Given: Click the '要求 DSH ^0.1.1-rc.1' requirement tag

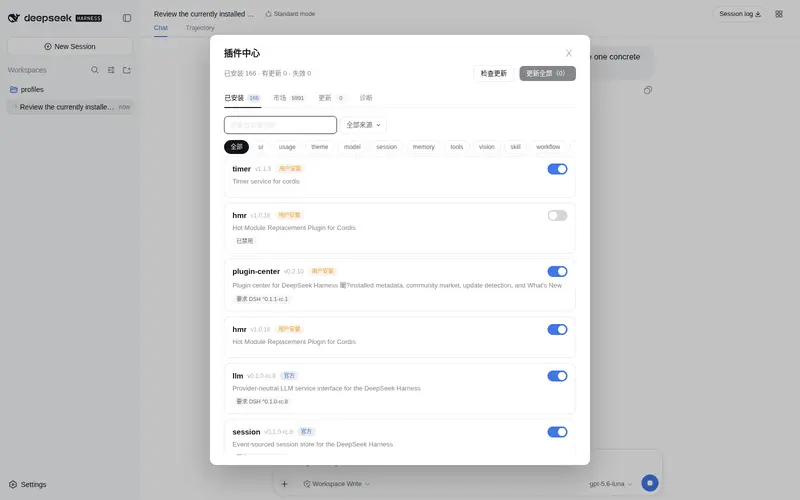Looking at the screenshot, I should pyautogui.click(x=262, y=299).
